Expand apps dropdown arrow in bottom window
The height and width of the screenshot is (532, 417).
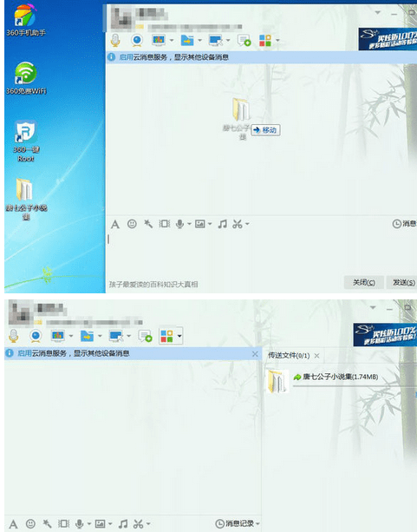[179, 336]
